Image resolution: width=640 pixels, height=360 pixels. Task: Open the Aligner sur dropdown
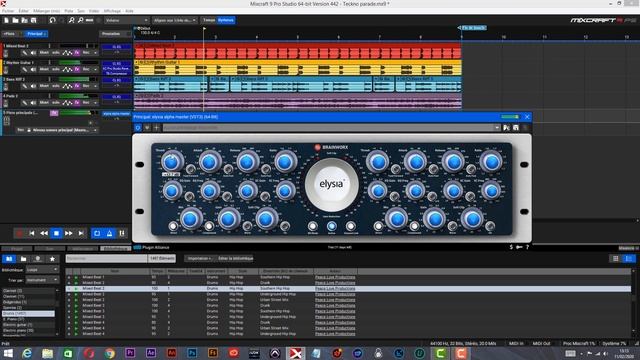coord(175,20)
